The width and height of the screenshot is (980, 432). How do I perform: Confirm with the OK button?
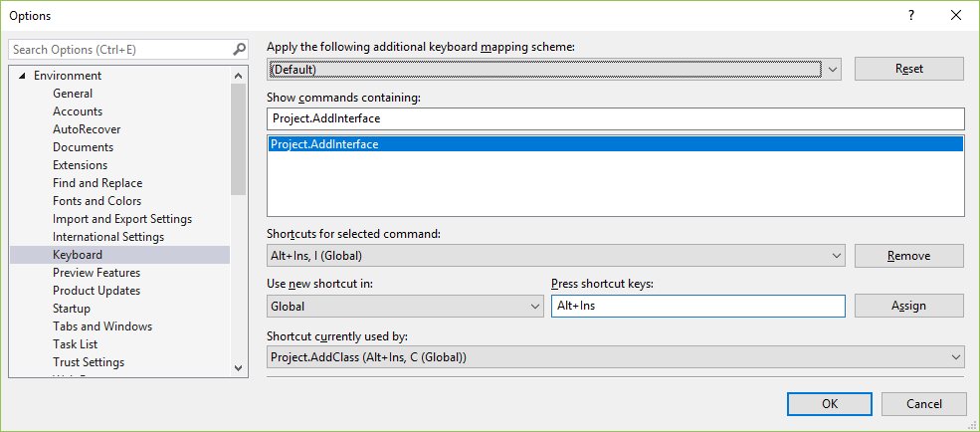tap(829, 404)
